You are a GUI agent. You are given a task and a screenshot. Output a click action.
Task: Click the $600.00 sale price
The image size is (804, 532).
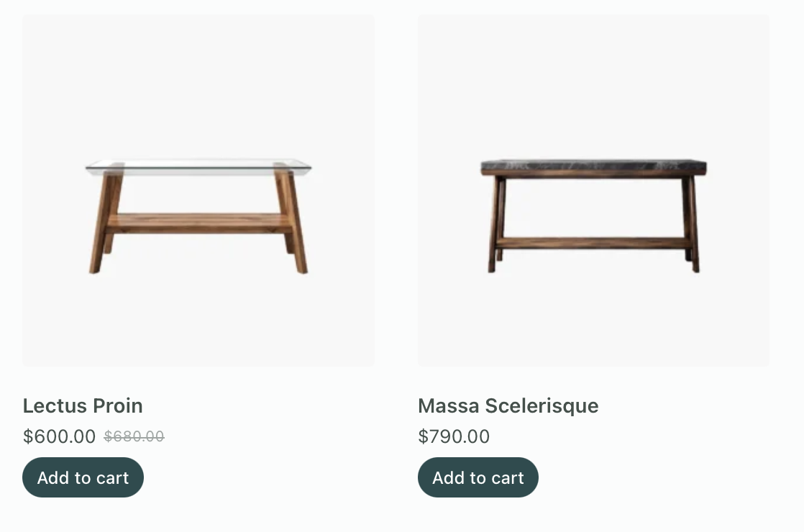(60, 436)
